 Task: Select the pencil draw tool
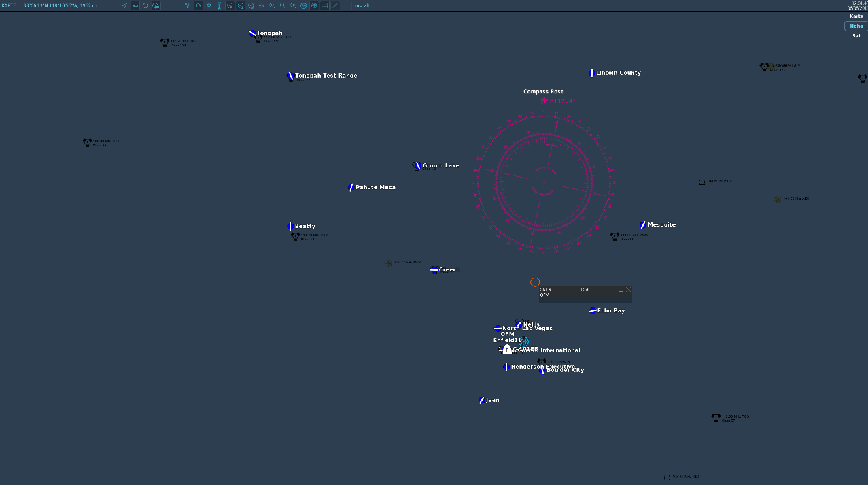coord(335,5)
